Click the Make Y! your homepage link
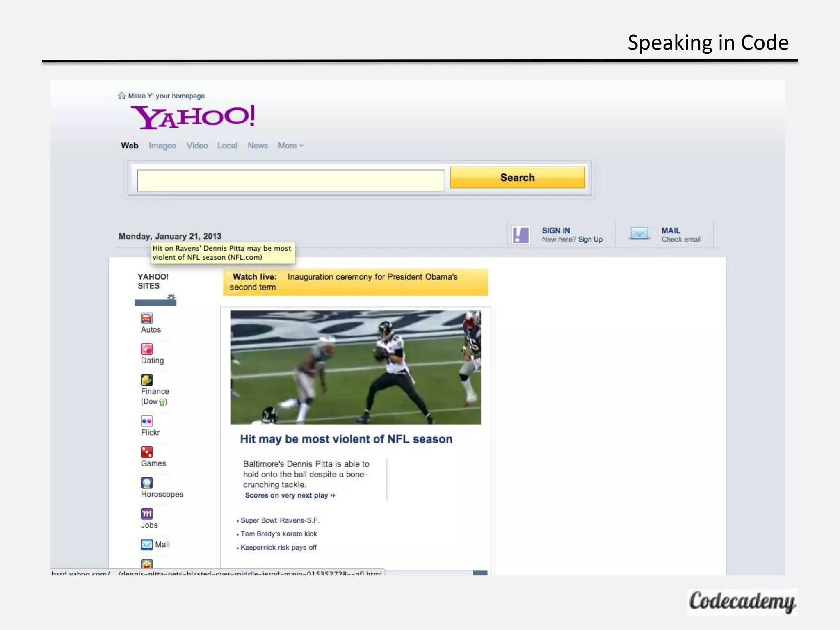The height and width of the screenshot is (630, 840). tap(166, 96)
